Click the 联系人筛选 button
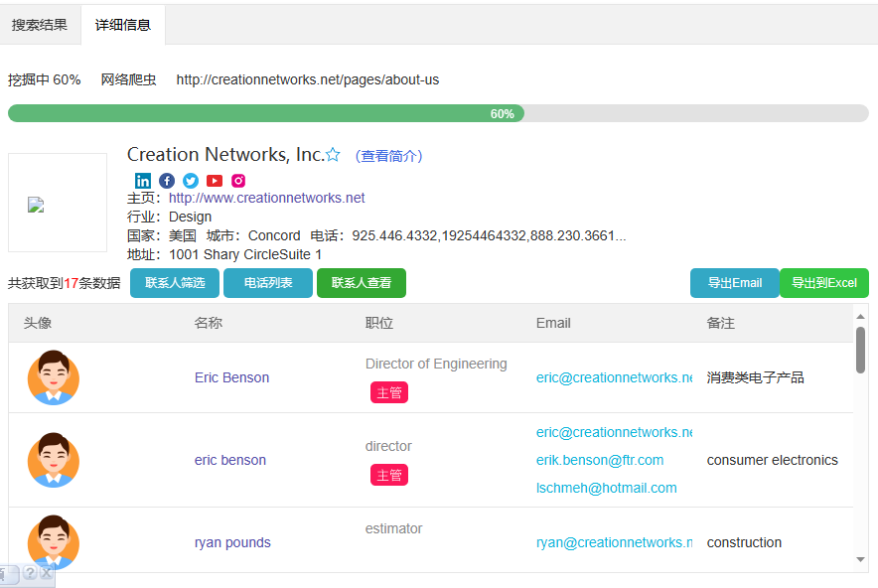This screenshot has height=588, width=878. (x=175, y=283)
